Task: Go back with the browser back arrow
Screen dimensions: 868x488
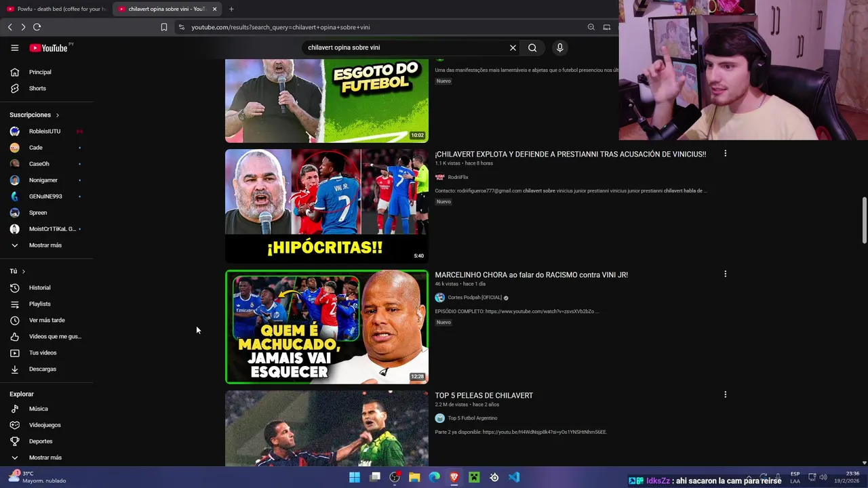Action: tap(9, 27)
